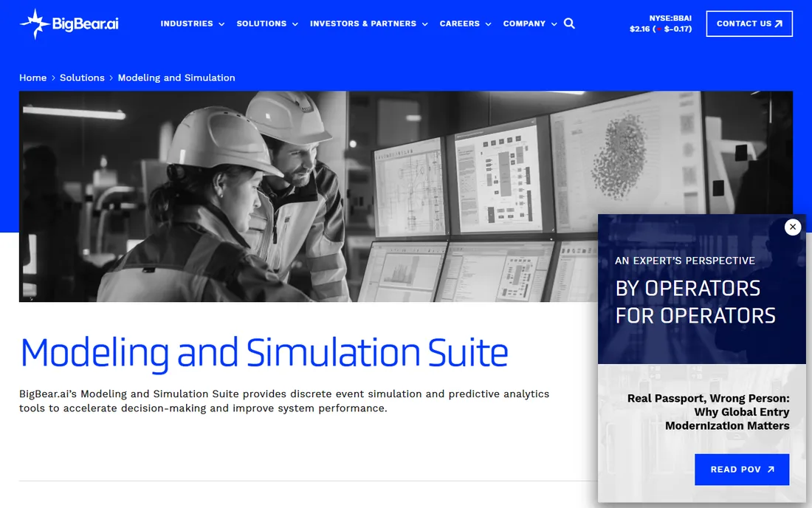Open the SOLUTIONS nav item
Viewport: 812px width, 508px height.
coord(261,24)
